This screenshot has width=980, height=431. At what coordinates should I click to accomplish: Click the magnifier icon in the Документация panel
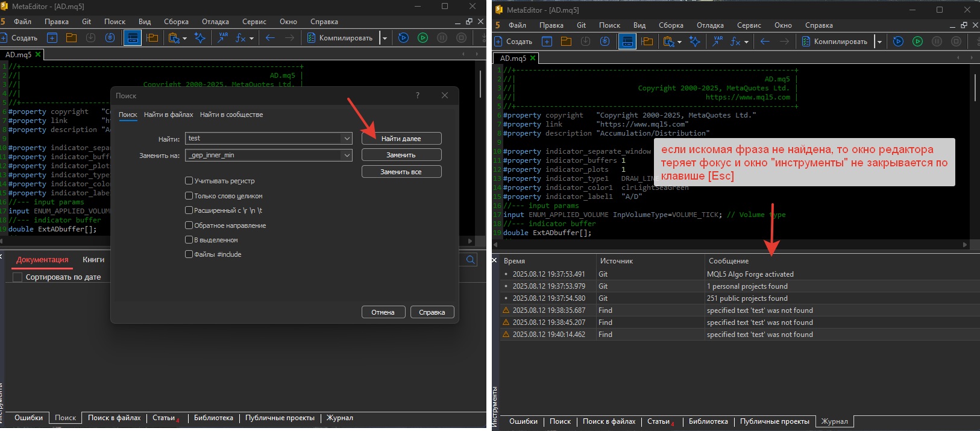pos(470,259)
